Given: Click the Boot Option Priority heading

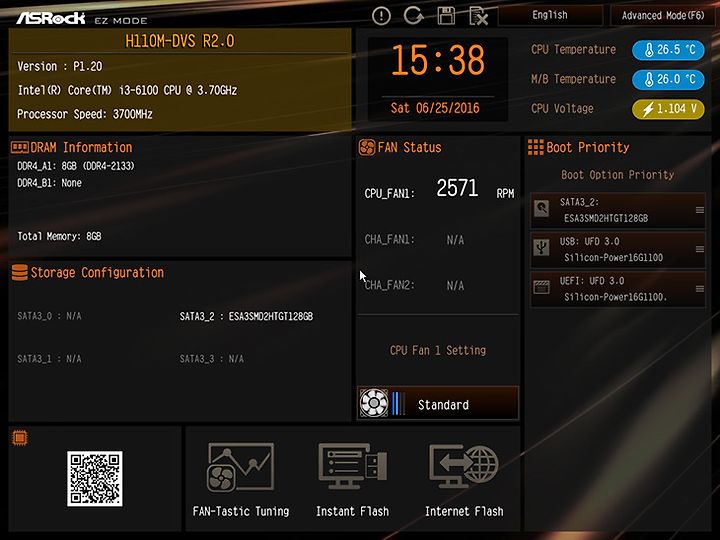Looking at the screenshot, I should [x=618, y=175].
